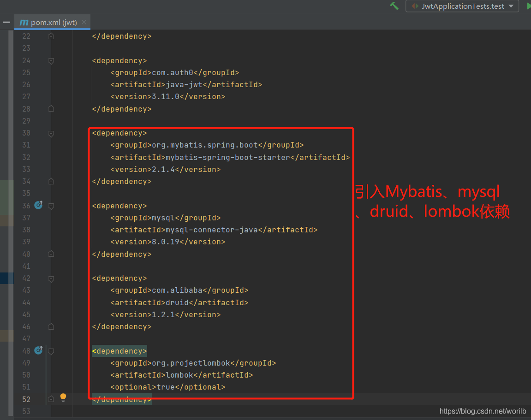Click the org.projectlombok groupId text
This screenshot has width=531, height=420.
[191, 363]
